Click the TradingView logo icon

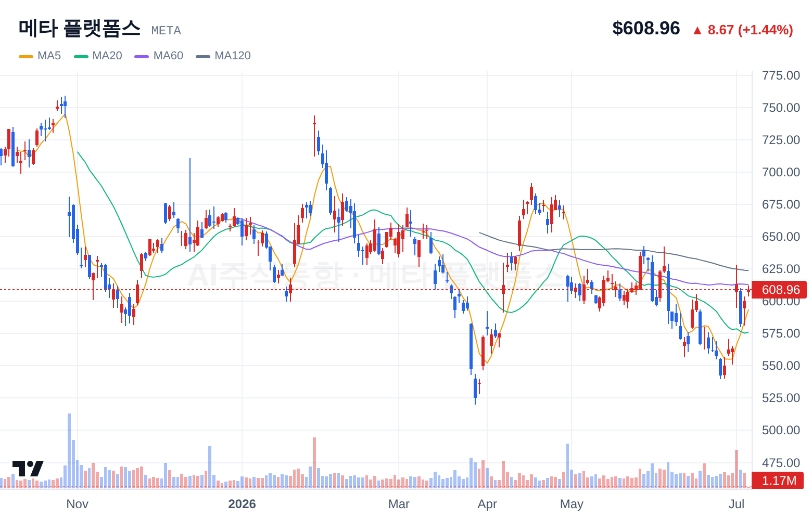tap(28, 468)
